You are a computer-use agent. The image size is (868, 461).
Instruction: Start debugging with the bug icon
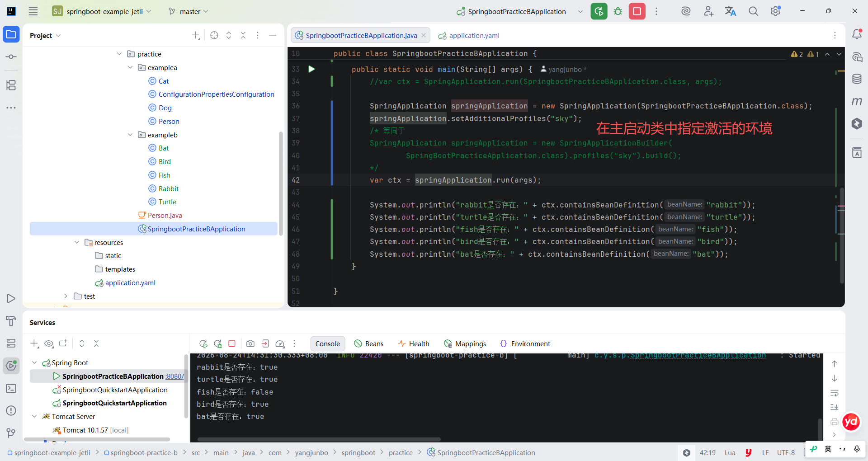pyautogui.click(x=618, y=11)
